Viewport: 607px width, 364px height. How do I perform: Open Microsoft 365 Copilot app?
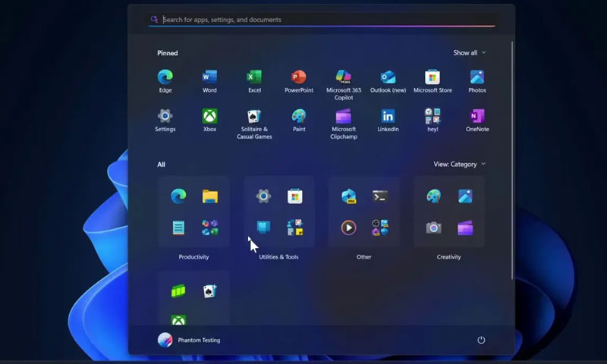[344, 85]
